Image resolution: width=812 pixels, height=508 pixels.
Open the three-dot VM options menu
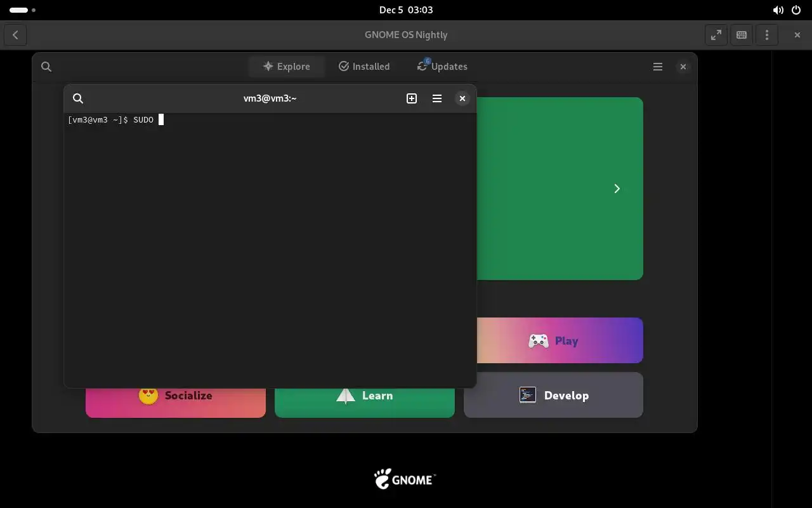pos(767,35)
